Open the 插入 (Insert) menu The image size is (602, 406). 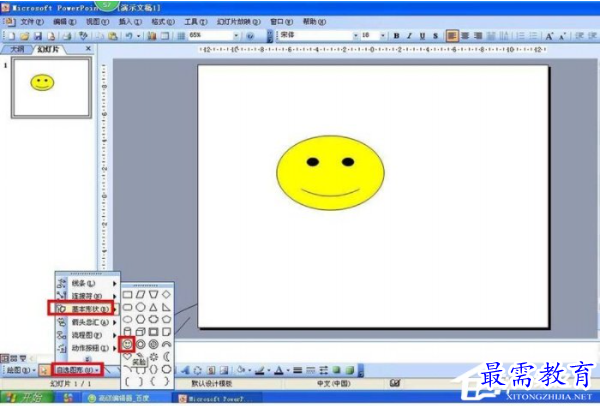(x=130, y=22)
